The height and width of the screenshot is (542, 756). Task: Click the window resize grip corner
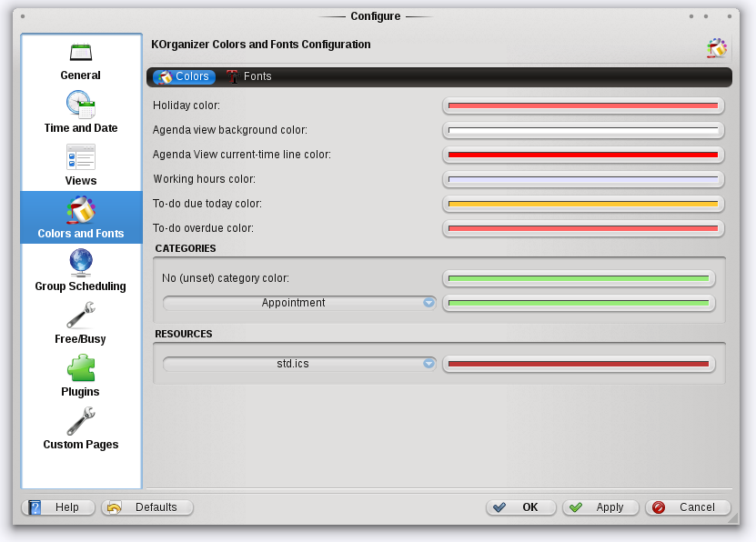click(733, 518)
